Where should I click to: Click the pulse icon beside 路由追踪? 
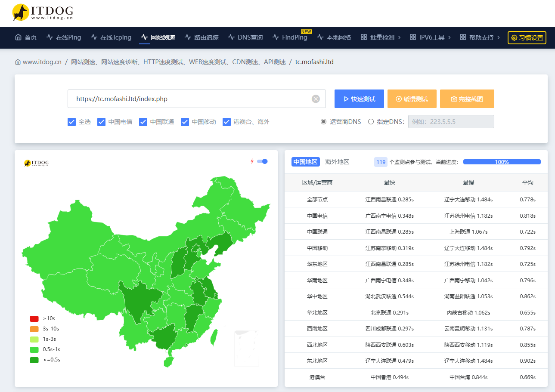click(x=188, y=37)
